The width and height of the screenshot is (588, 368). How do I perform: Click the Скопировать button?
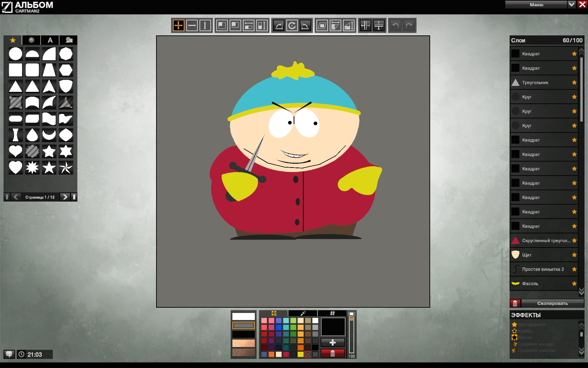coord(553,303)
